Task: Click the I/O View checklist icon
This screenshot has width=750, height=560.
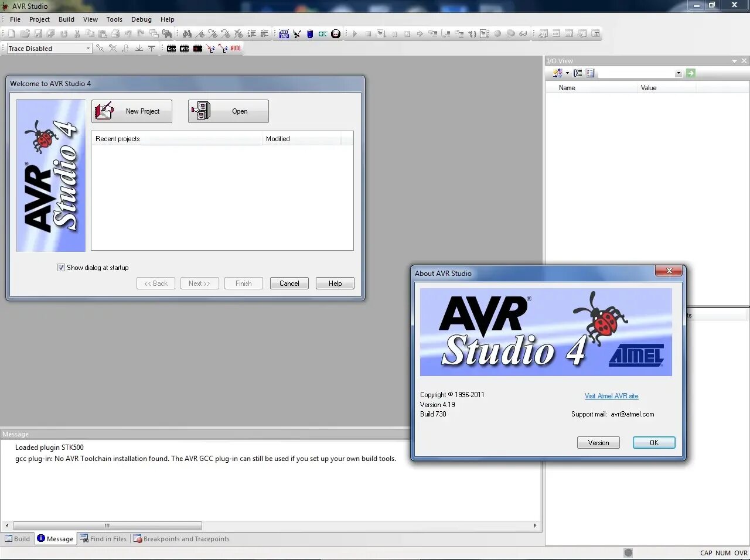Action: click(x=590, y=73)
